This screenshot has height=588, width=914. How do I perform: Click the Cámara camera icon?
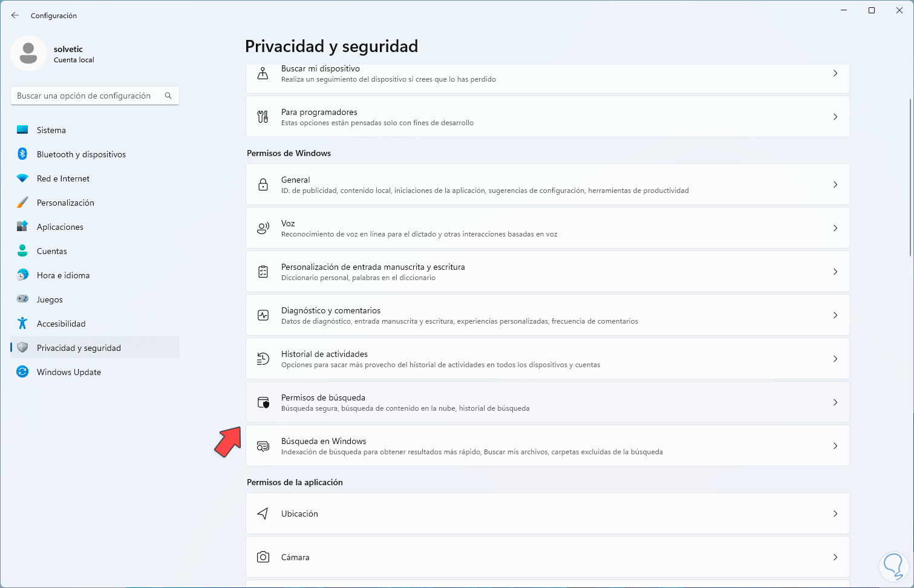coord(263,557)
